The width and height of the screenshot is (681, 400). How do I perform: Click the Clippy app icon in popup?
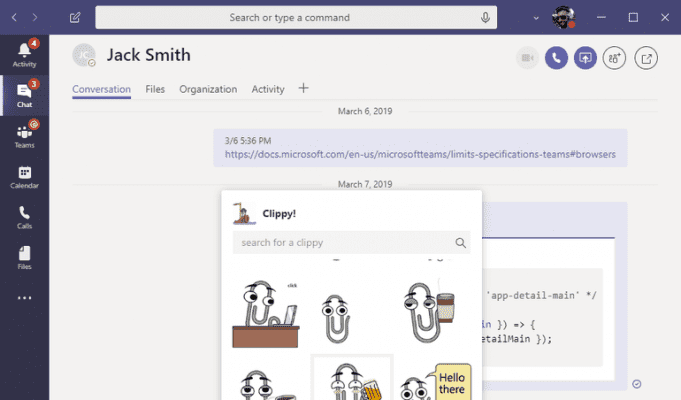click(243, 213)
